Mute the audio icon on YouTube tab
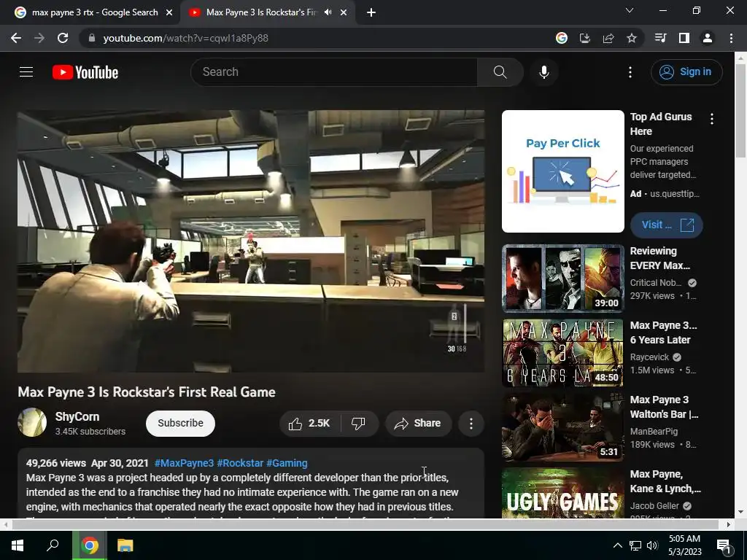Viewport: 747px width, 560px height. (x=328, y=12)
